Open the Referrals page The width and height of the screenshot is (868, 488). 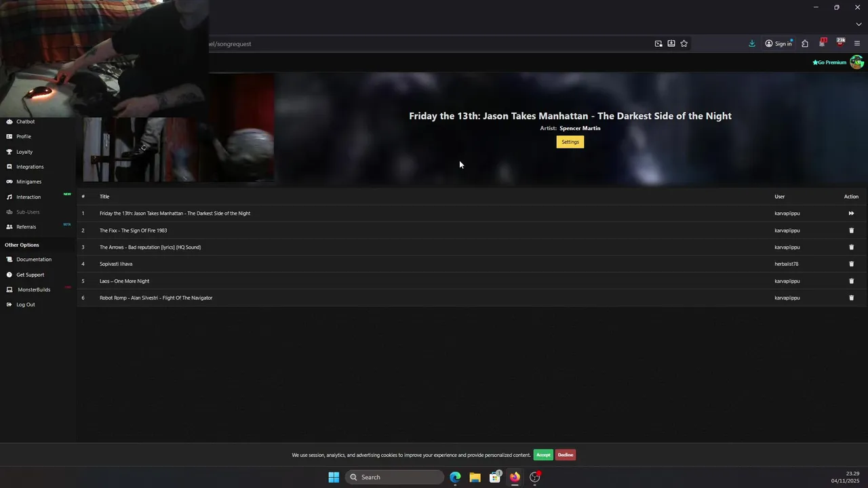coord(26,227)
